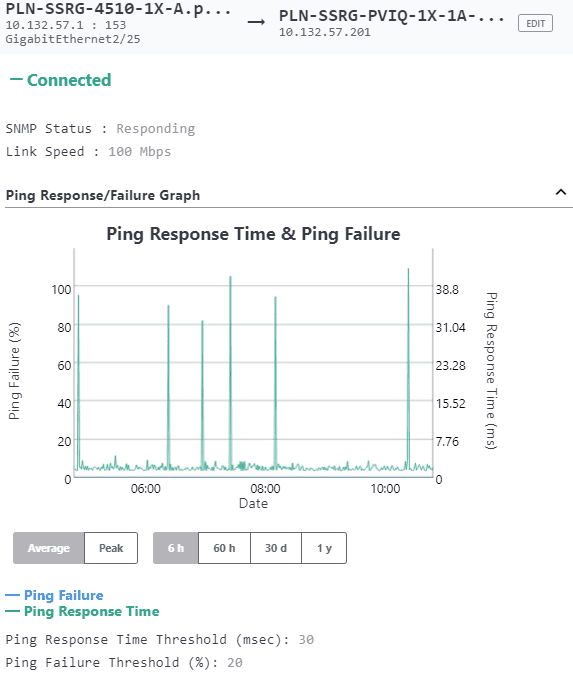Collapse the Ping Response/Failure Graph section
The image size is (573, 676).
pos(560,192)
